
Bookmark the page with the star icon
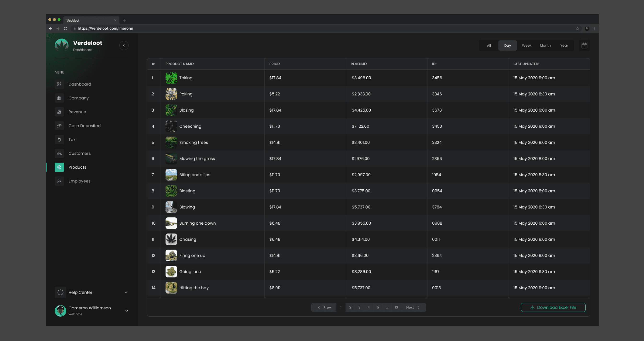coord(577,28)
